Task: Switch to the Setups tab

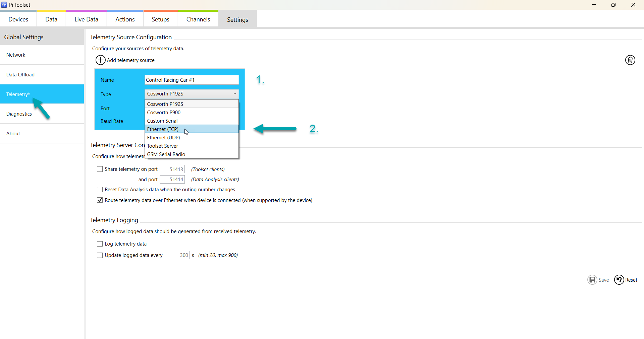Action: coord(161,19)
